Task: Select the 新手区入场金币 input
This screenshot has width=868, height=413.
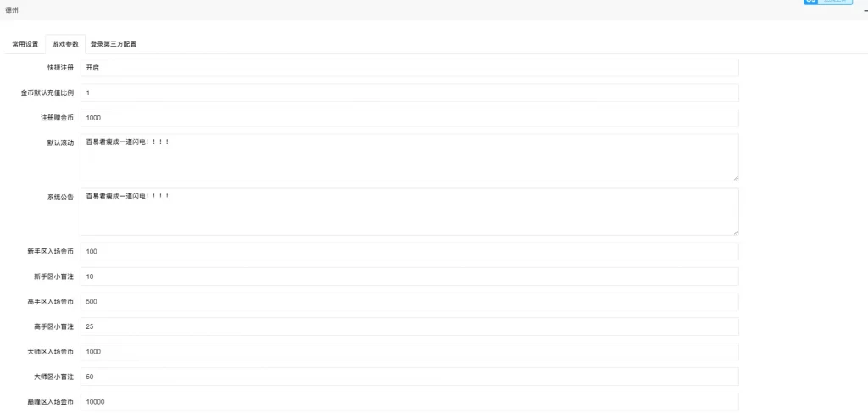Action: 409,252
